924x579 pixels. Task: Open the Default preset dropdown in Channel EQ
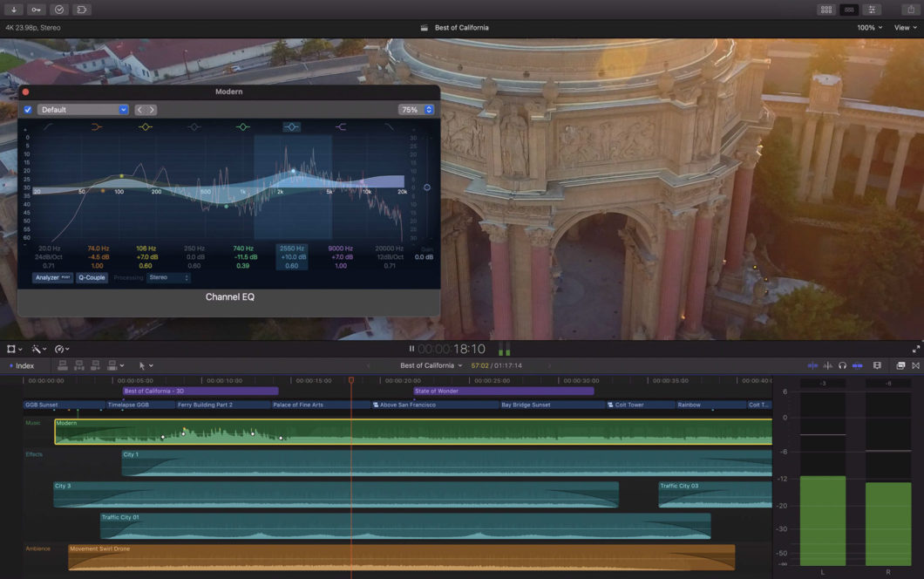[x=83, y=110]
